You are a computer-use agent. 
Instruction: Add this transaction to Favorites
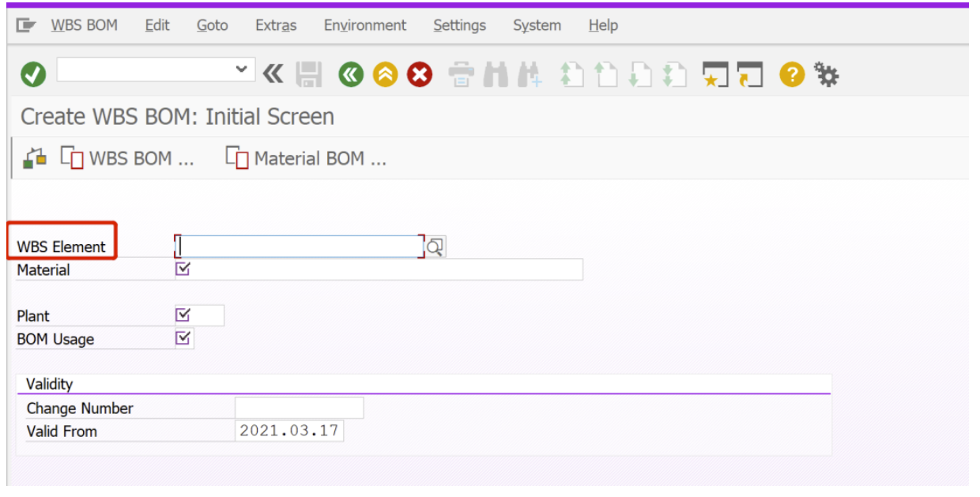point(715,73)
